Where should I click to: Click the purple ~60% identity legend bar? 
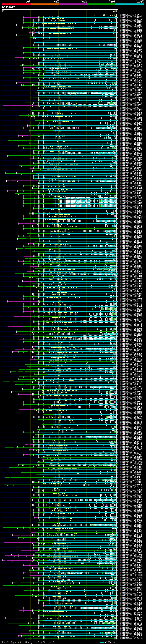click(73, 4)
